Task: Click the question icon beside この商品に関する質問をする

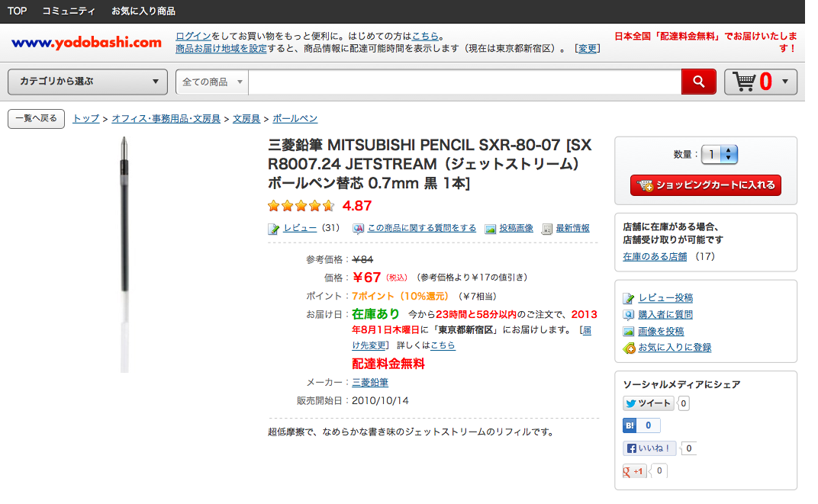Action: tap(358, 229)
